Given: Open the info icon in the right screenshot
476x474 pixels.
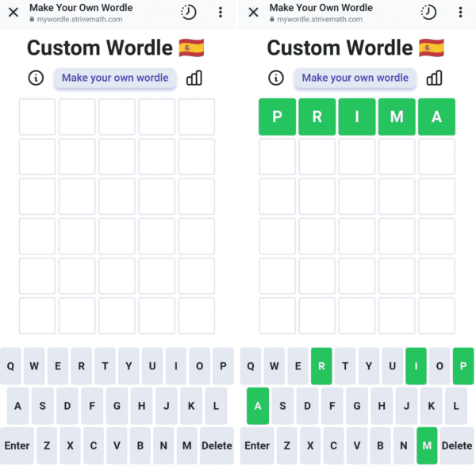Looking at the screenshot, I should 276,78.
